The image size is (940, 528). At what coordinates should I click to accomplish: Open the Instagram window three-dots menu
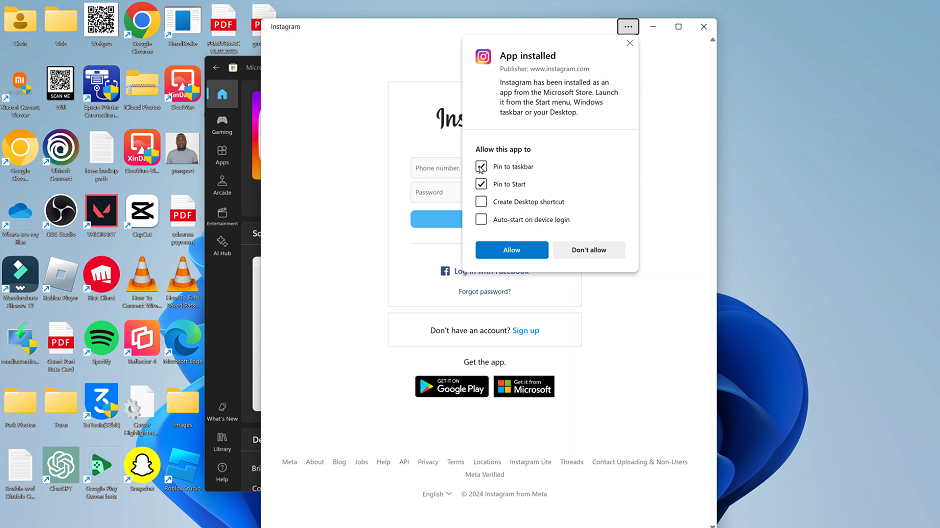[628, 26]
